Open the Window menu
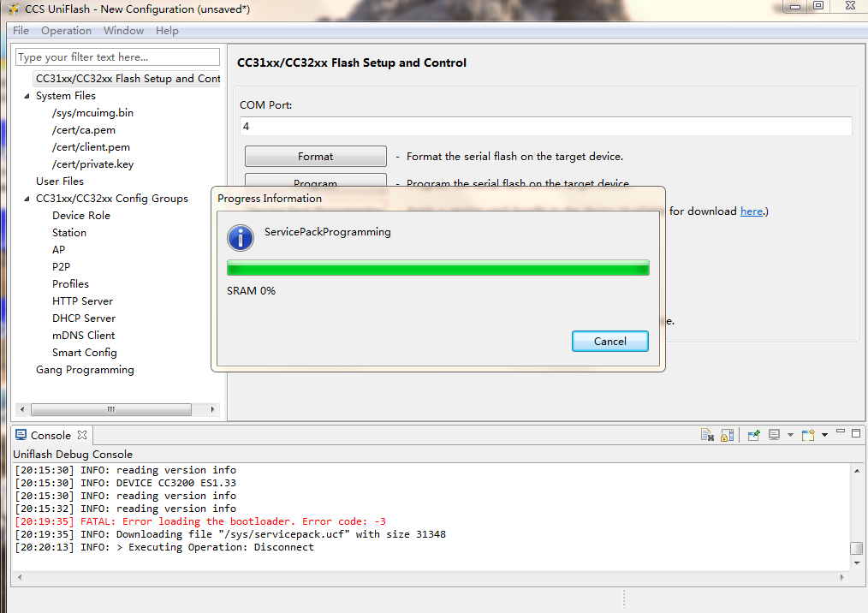This screenshot has width=868, height=613. tap(123, 31)
